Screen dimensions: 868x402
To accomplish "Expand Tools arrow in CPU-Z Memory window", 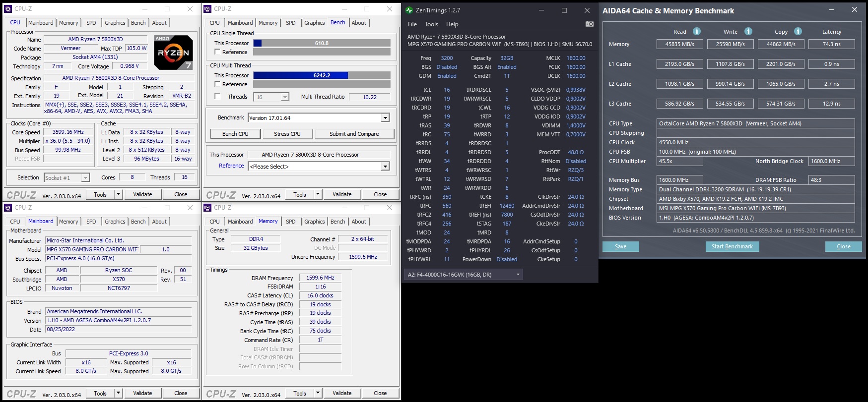I will 318,393.
